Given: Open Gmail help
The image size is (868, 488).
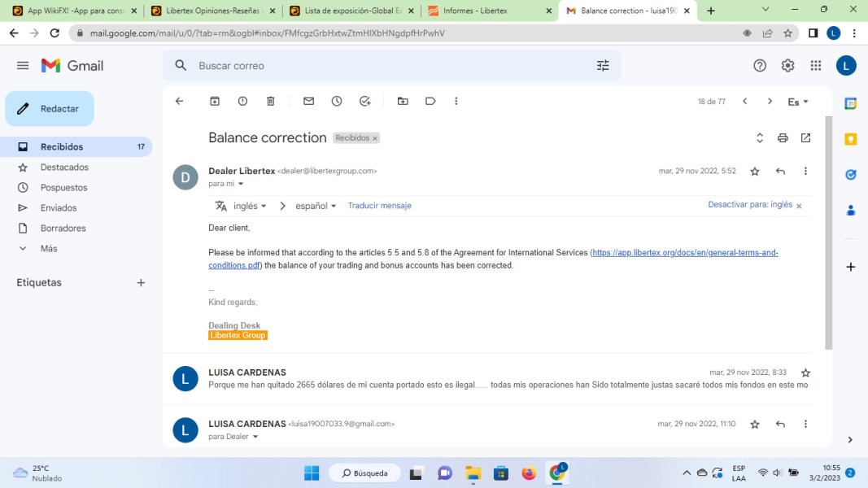Looking at the screenshot, I should [x=760, y=66].
